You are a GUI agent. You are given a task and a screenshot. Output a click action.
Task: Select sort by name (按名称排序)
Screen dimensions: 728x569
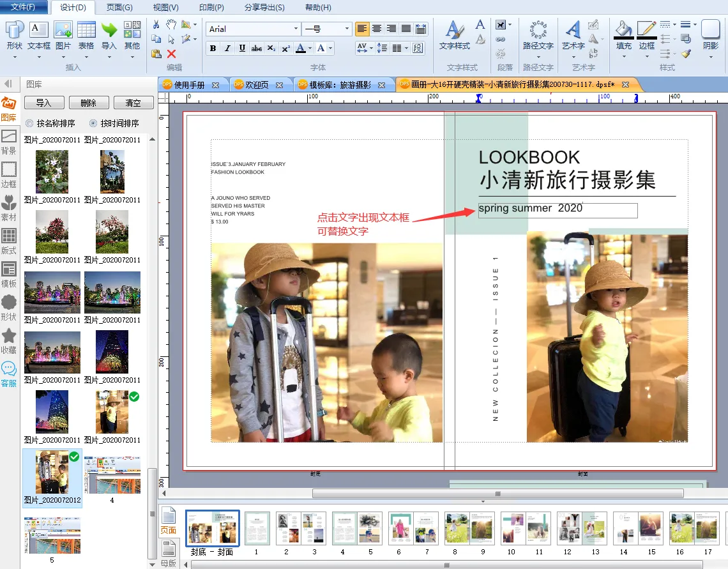click(29, 123)
